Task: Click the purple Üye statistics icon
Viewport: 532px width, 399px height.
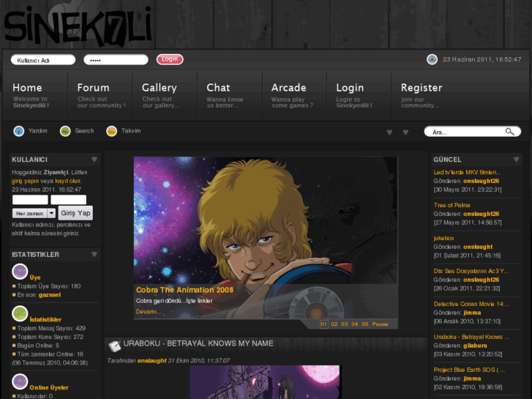Action: 20,272
